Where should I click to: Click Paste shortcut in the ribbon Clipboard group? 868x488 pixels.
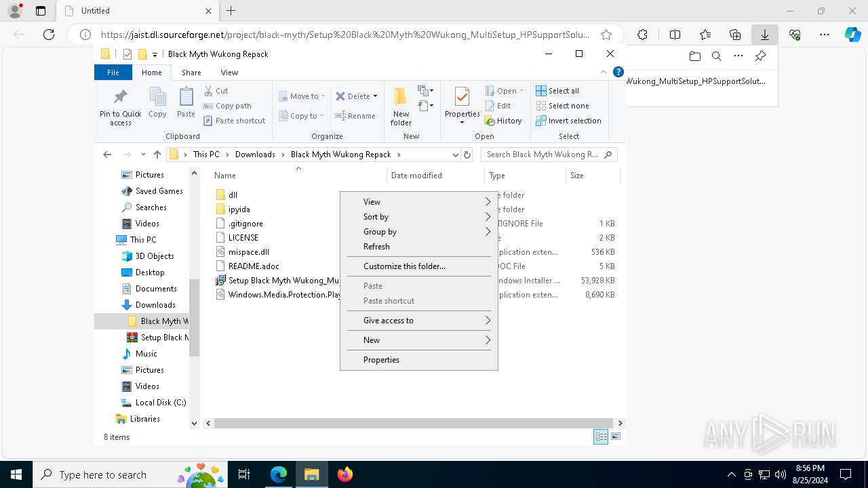235,121
